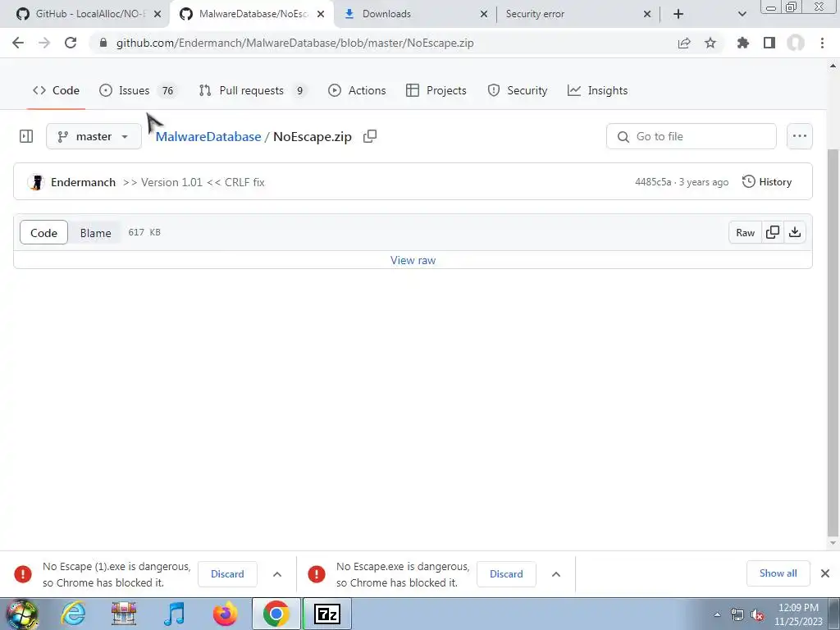This screenshot has height=630, width=840.
Task: Open 7-Zip from the taskbar
Action: coord(326,614)
